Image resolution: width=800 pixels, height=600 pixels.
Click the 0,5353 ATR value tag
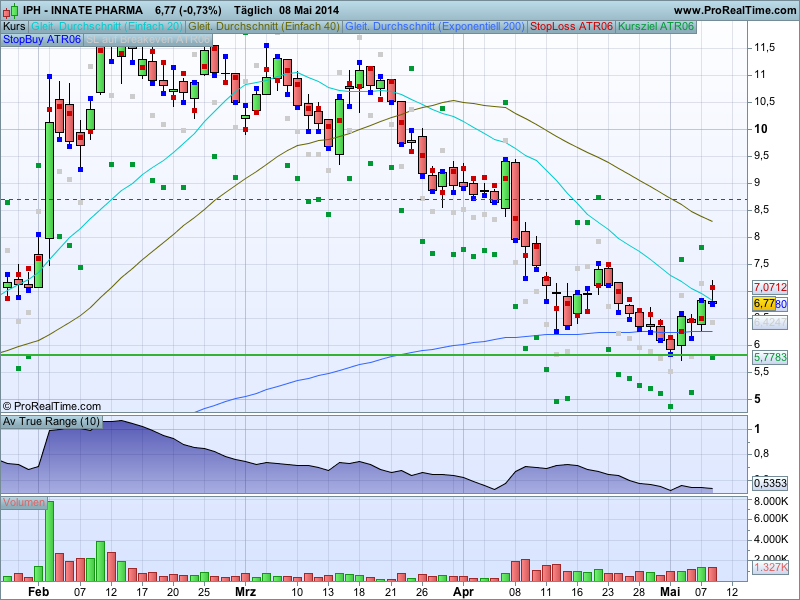tap(769, 483)
